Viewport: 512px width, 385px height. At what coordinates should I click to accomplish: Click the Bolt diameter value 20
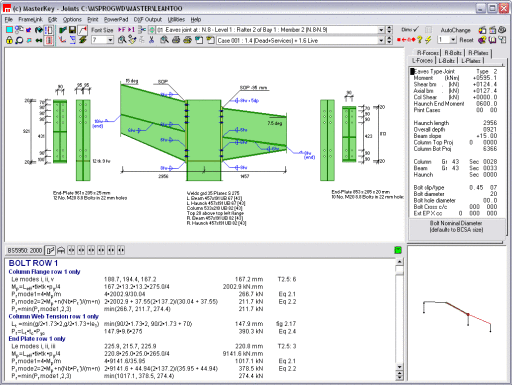click(x=493, y=194)
